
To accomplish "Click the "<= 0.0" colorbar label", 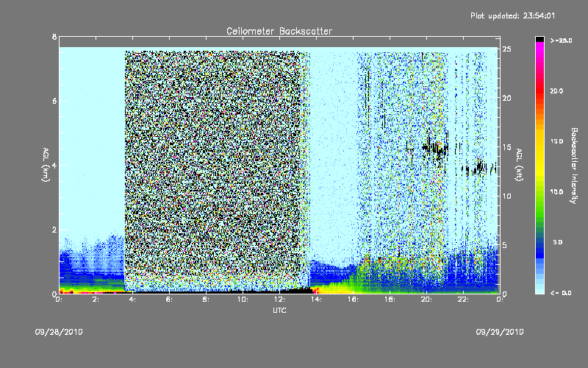I will coord(561,292).
